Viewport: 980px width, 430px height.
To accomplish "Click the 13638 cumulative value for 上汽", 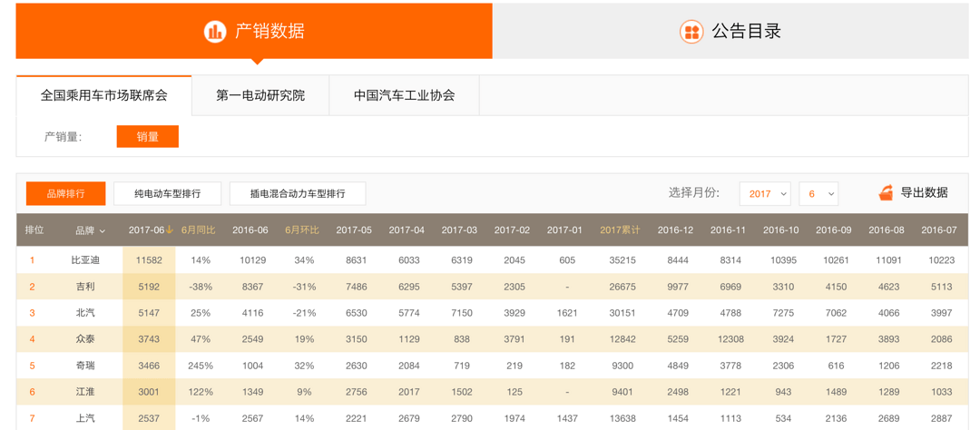I will pyautogui.click(x=621, y=418).
